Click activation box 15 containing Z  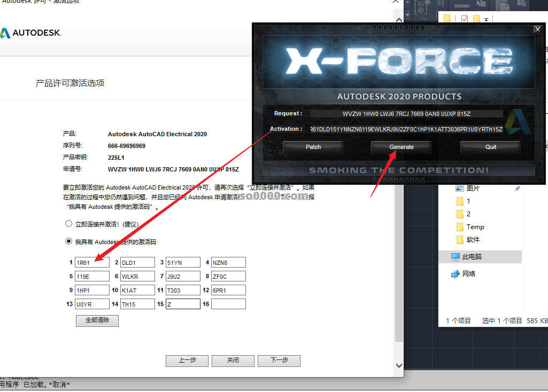click(x=183, y=304)
